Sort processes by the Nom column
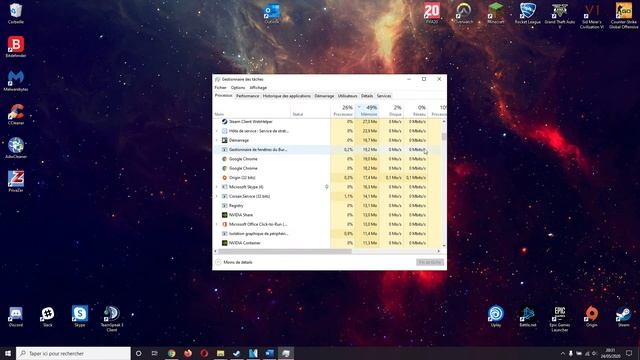This screenshot has width=640, height=360. coord(252,110)
